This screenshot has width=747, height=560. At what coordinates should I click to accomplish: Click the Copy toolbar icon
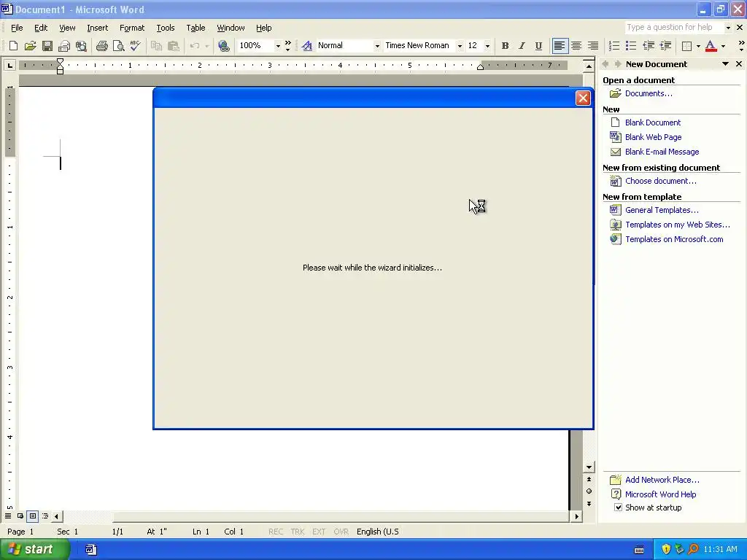tap(156, 46)
